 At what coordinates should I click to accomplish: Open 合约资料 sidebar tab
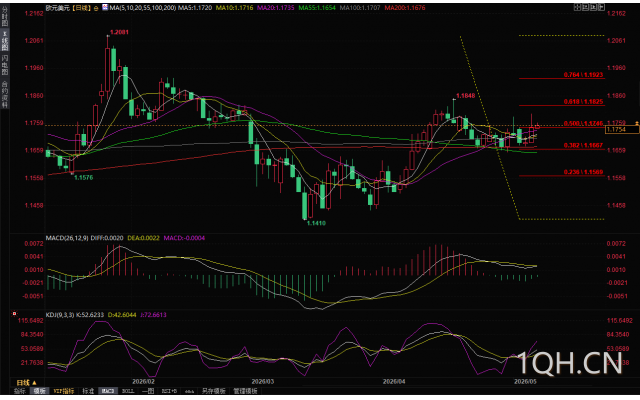5,95
